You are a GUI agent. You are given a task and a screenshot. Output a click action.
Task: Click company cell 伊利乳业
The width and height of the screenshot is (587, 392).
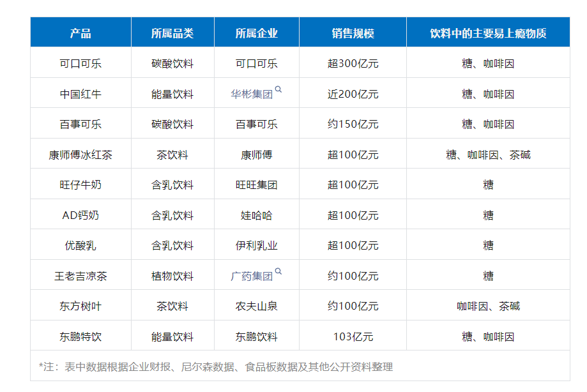pyautogui.click(x=256, y=246)
